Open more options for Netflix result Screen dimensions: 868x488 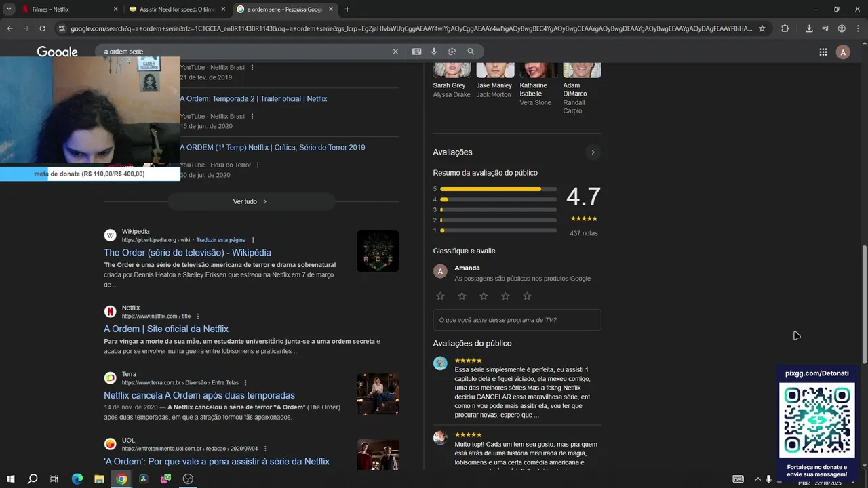click(x=198, y=317)
